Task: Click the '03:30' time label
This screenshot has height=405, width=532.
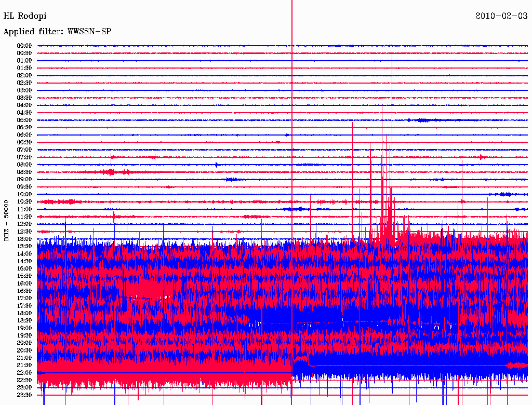Action: pyautogui.click(x=24, y=98)
